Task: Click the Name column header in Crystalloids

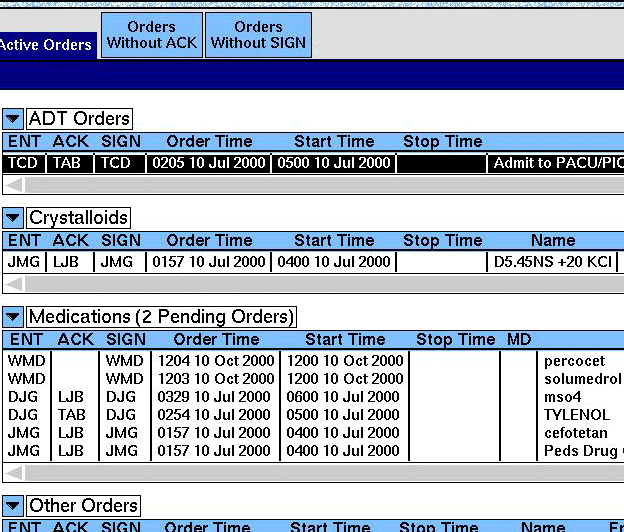Action: tap(553, 240)
